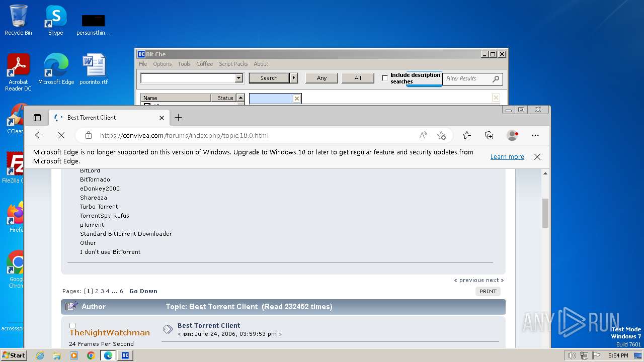Open File menu in Bit Che
This screenshot has width=644, height=362.
(143, 64)
